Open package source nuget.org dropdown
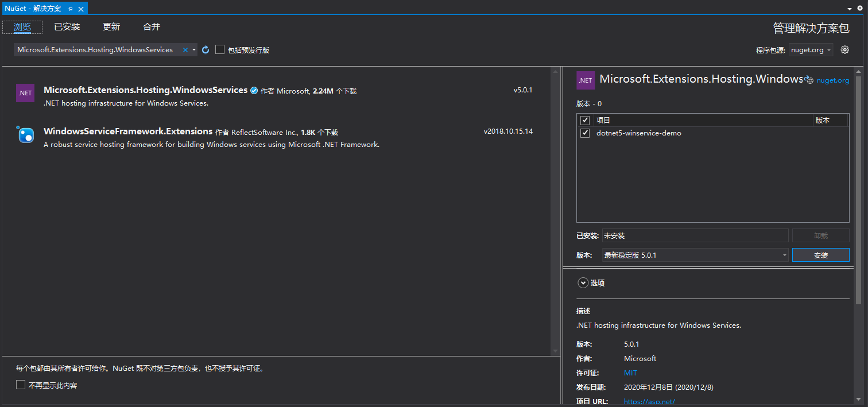This screenshot has width=868, height=407. point(811,50)
